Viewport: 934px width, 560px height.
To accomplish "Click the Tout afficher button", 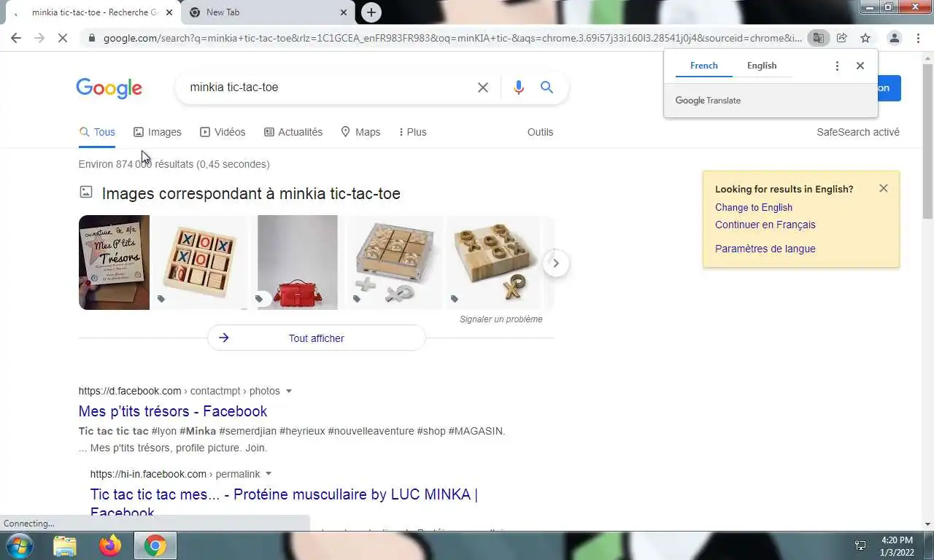I will [316, 338].
